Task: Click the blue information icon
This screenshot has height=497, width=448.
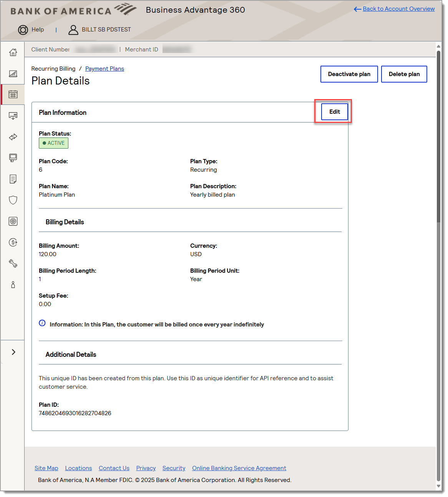Action: coord(42,323)
